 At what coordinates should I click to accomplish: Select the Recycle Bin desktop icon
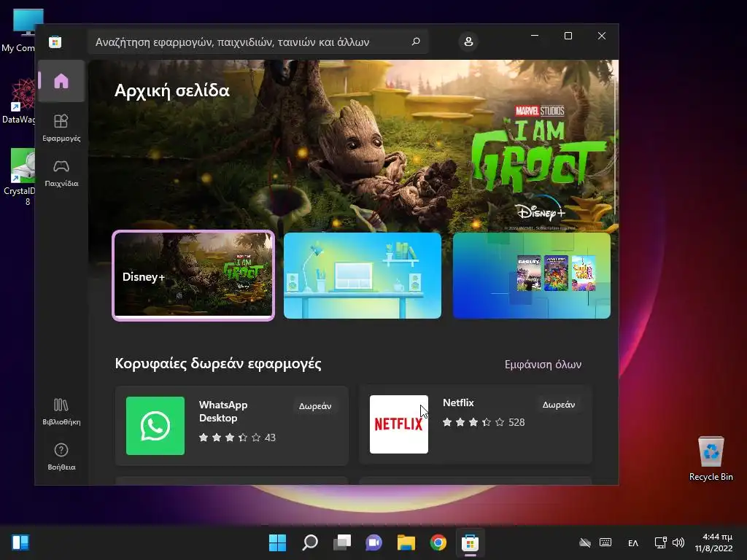(x=711, y=459)
